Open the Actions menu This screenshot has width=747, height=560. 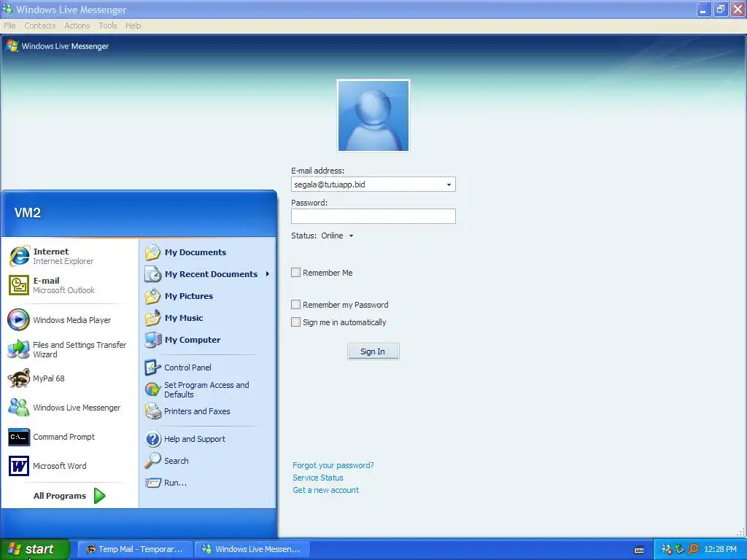click(77, 26)
